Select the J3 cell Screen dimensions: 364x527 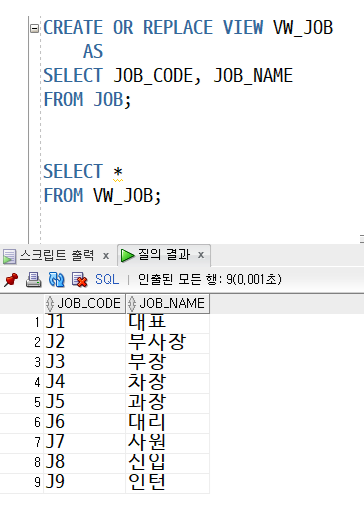[84, 363]
